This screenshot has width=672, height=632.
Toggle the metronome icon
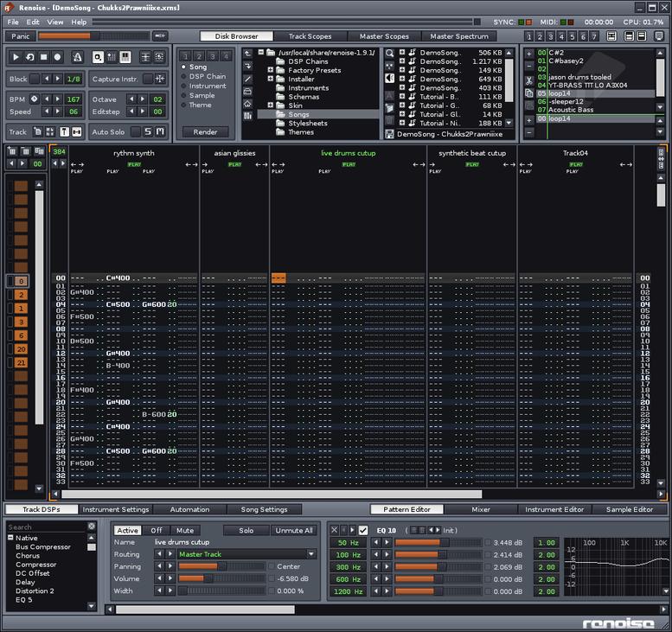[78, 57]
